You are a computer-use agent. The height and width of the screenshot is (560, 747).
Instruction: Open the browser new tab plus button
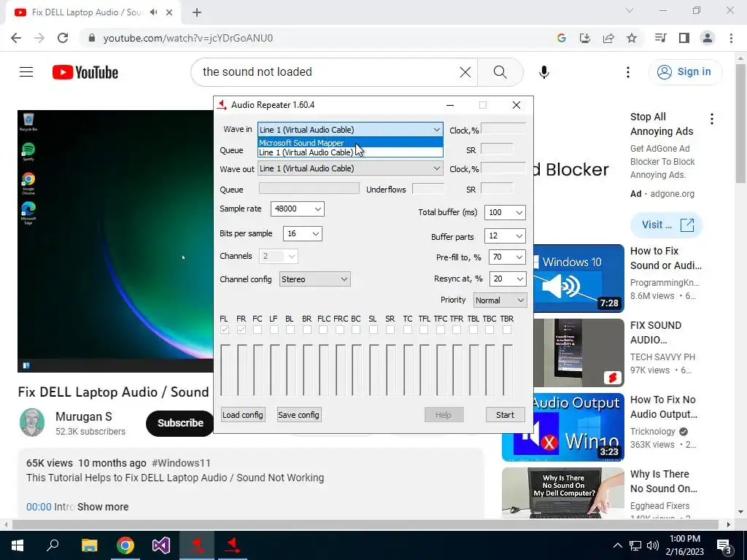tap(197, 12)
